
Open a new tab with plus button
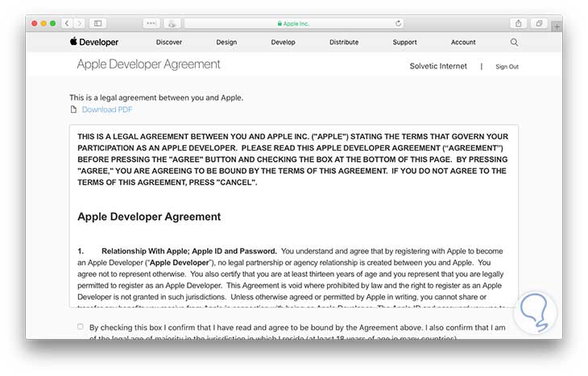coord(557,27)
